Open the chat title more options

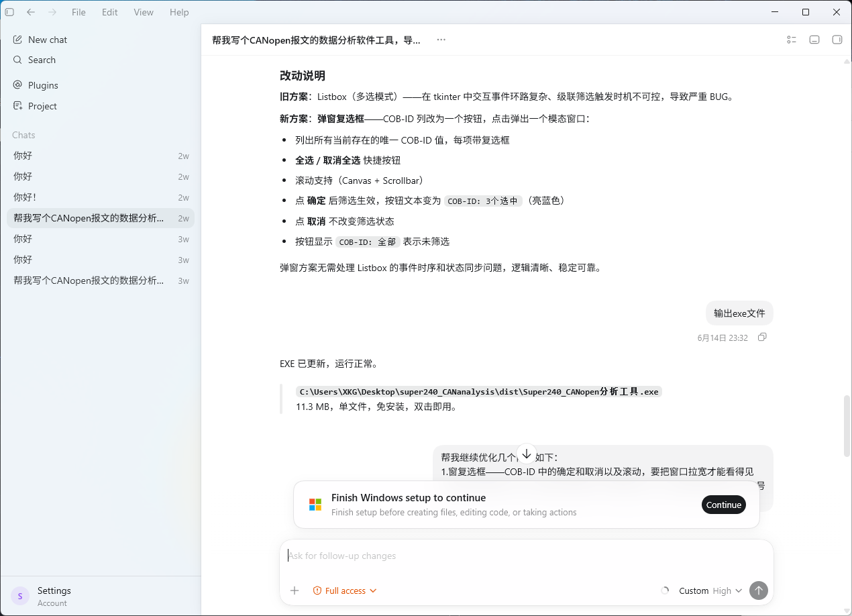click(441, 40)
